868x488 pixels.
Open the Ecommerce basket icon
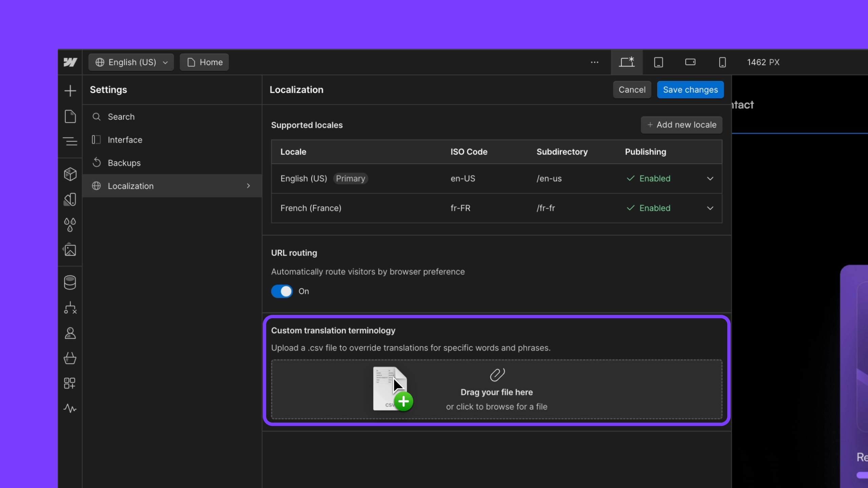(70, 358)
